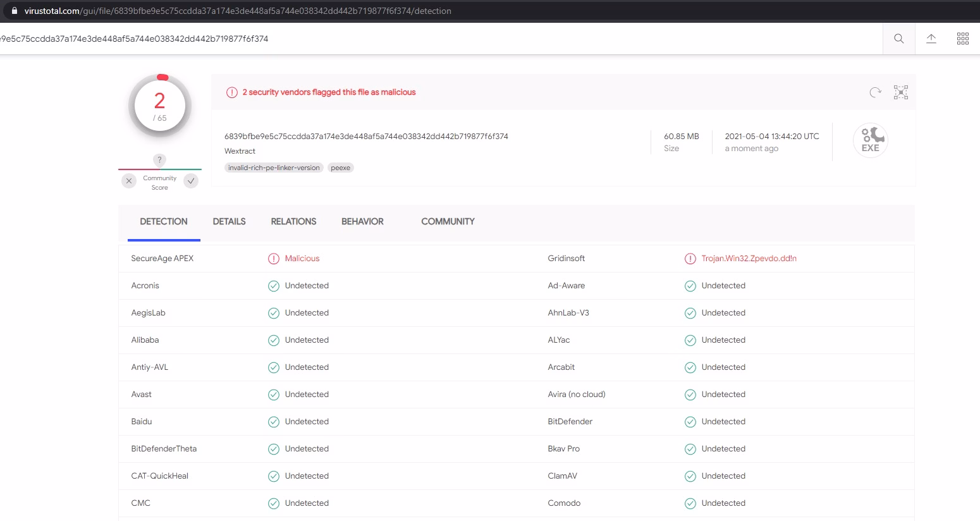
Task: Click the reanalyze refresh icon
Action: pos(875,92)
